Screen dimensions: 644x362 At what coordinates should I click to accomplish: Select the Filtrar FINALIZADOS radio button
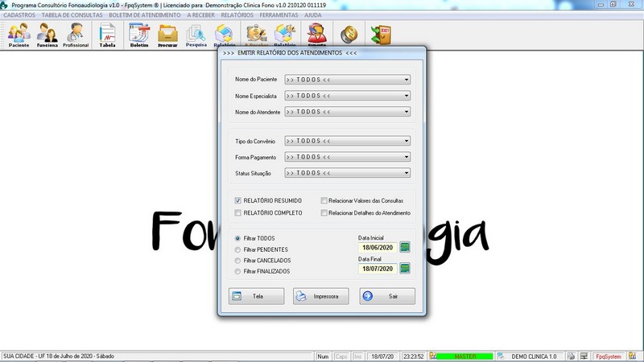click(237, 271)
